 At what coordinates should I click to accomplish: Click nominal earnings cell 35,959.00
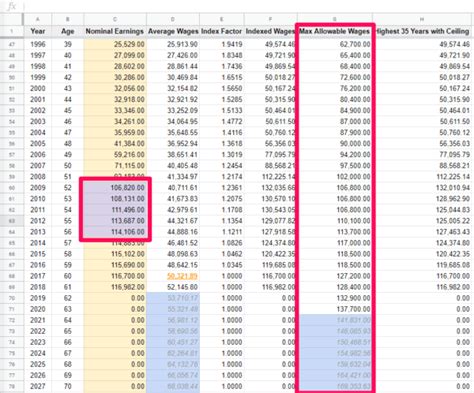tap(115, 132)
